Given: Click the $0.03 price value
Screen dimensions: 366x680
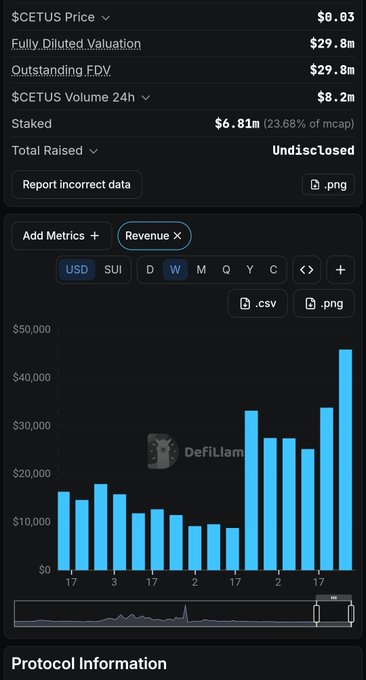Looking at the screenshot, I should point(336,17).
